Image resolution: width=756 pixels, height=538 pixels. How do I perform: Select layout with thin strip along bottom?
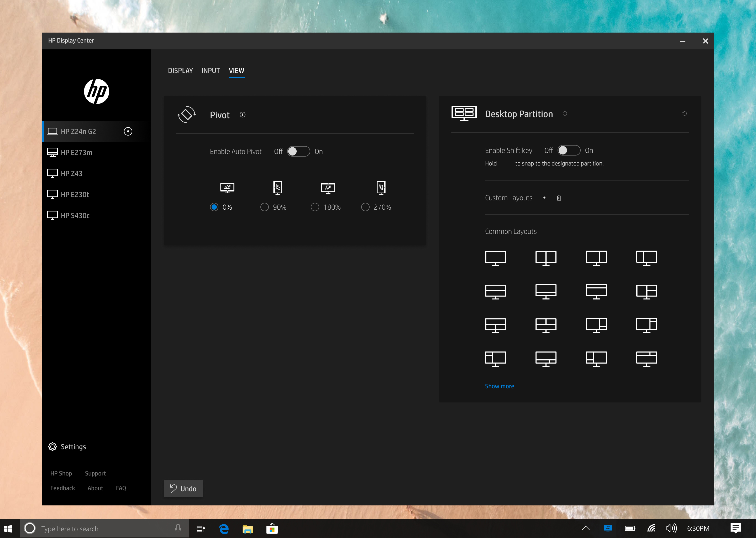[x=545, y=292]
